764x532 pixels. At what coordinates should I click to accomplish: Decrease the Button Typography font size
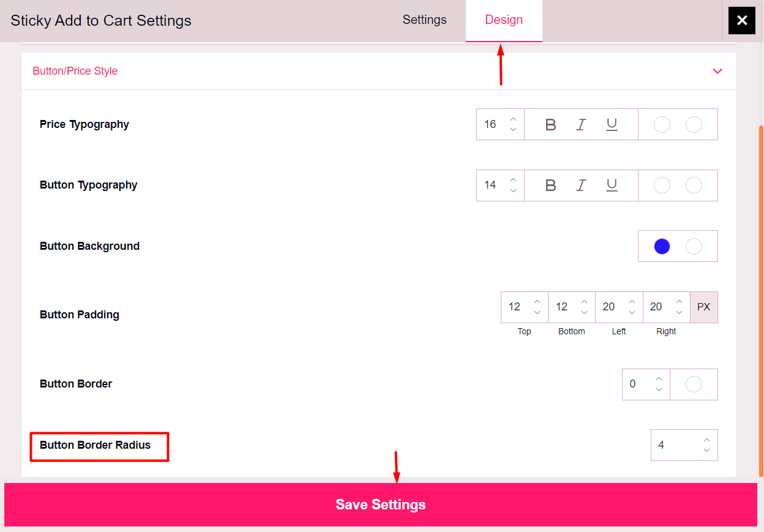(x=513, y=190)
